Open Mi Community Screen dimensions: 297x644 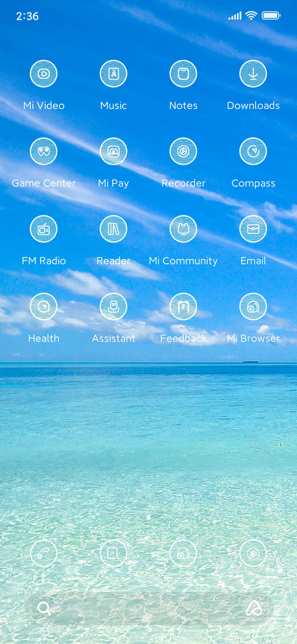click(183, 229)
